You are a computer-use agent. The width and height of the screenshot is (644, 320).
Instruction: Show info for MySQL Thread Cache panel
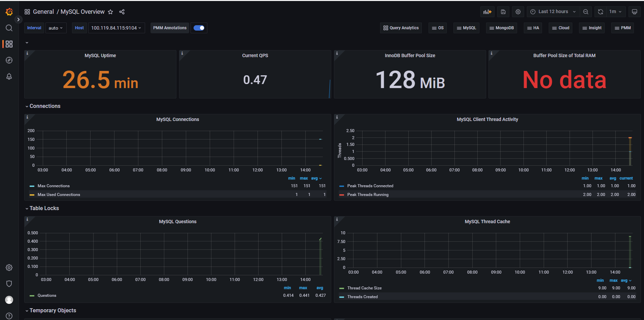[337, 219]
